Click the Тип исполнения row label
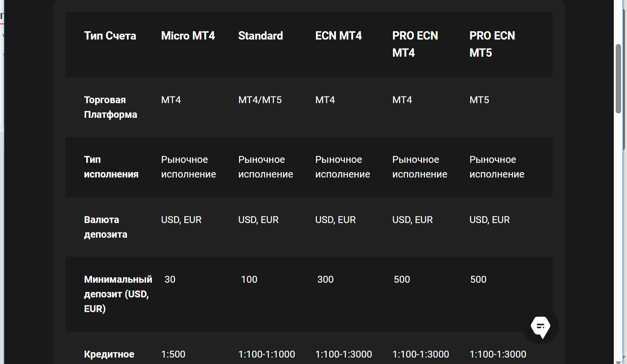 tap(112, 166)
